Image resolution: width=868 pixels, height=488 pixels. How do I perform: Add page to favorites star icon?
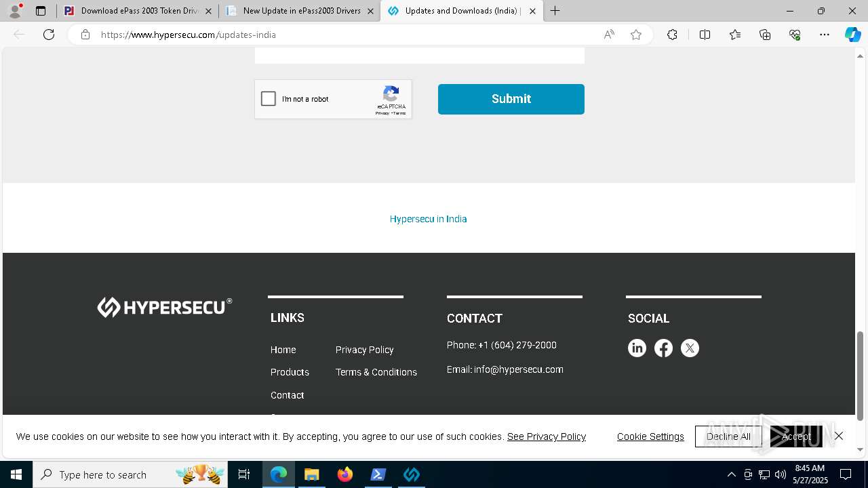click(x=636, y=35)
